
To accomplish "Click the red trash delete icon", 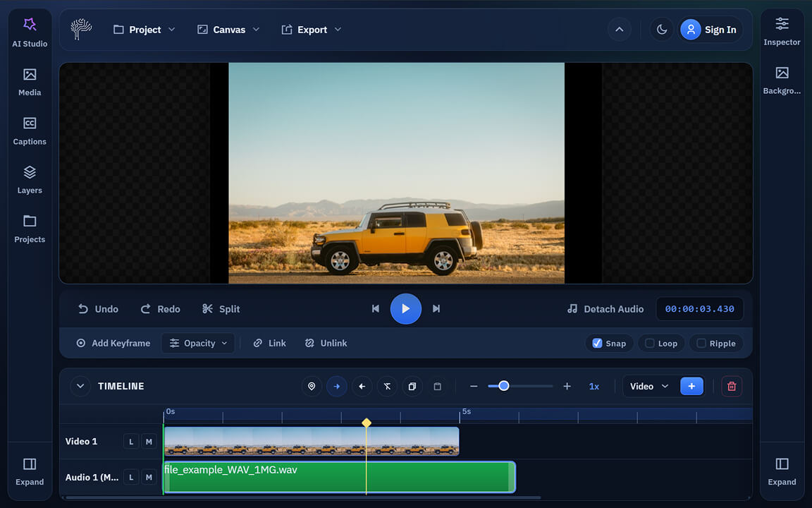I will (x=731, y=387).
